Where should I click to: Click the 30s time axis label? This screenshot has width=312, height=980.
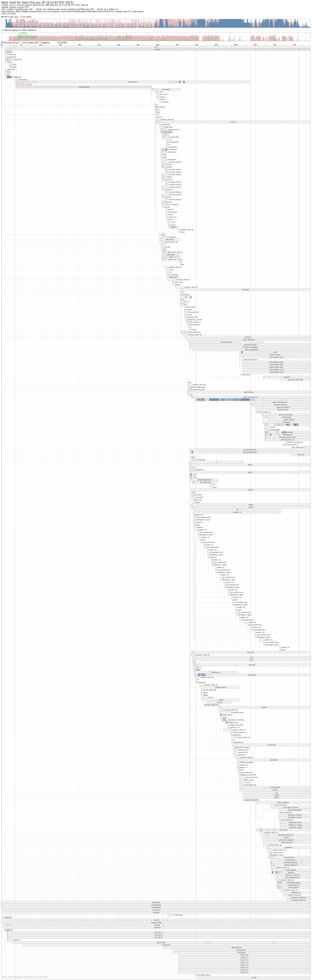[119, 45]
